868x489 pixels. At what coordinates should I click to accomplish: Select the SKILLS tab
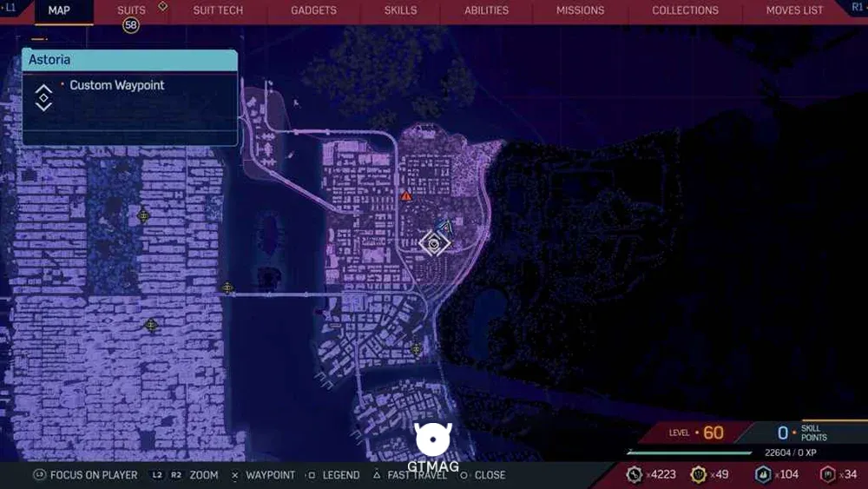click(x=401, y=10)
